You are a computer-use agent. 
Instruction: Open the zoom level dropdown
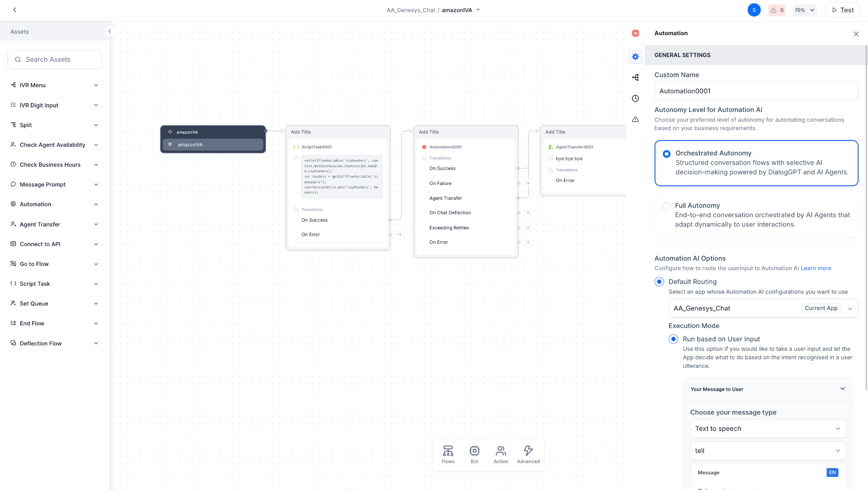[x=804, y=10]
